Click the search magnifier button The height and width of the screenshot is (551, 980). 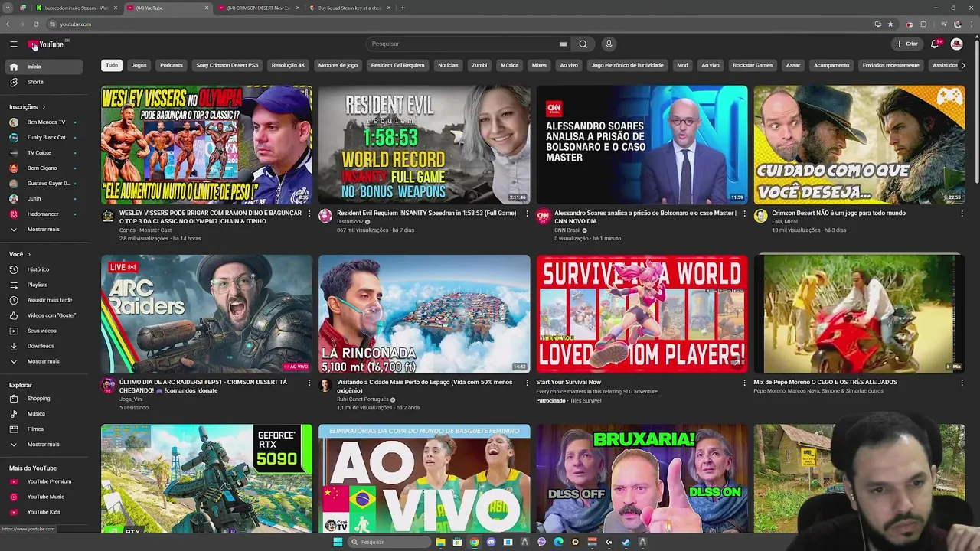(583, 44)
